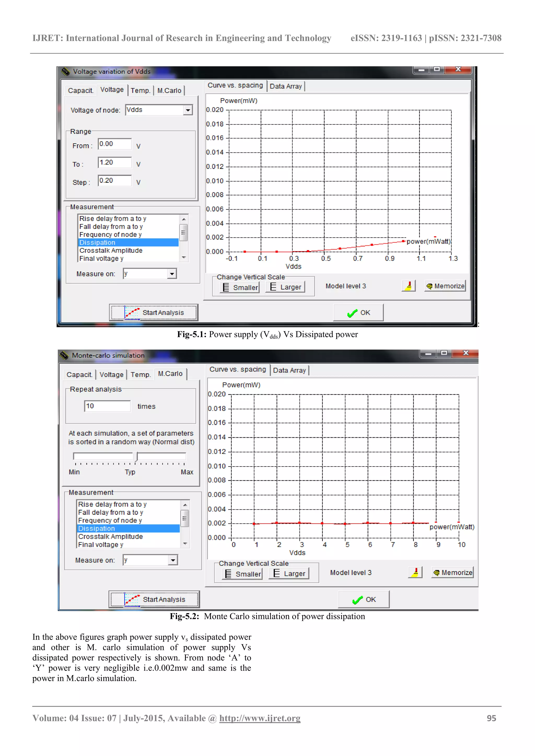Screen dimensions: 535x756
Task: Open the Voltage of node Vdds dropdown
Action: 188,110
